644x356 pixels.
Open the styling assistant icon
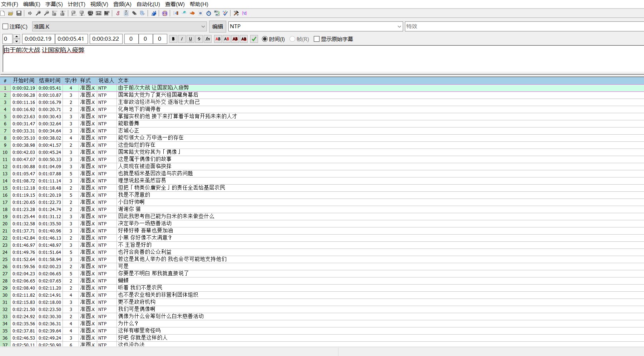coord(184,13)
